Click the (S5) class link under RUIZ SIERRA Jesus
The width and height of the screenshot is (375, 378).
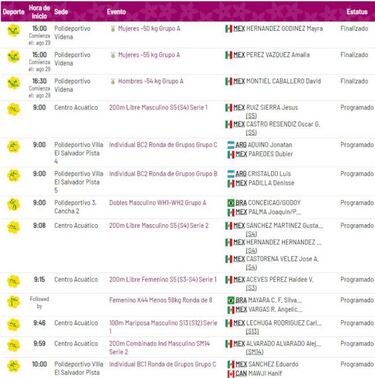251,116
